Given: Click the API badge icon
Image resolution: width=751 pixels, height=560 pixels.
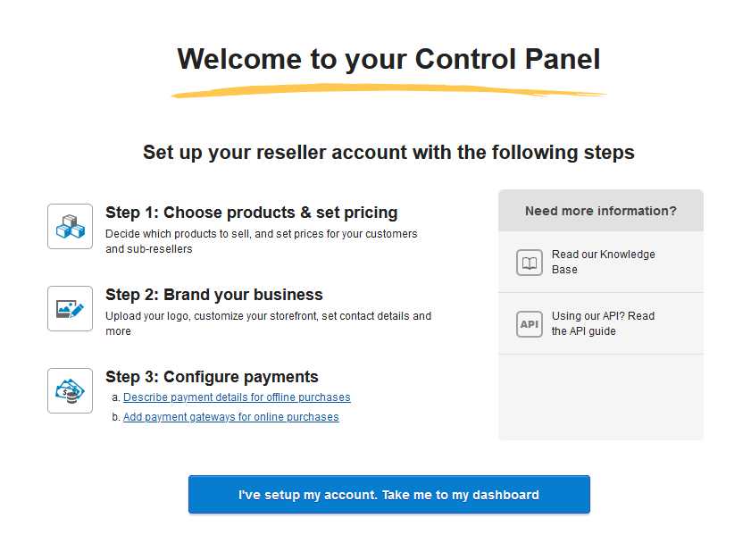Looking at the screenshot, I should point(529,324).
